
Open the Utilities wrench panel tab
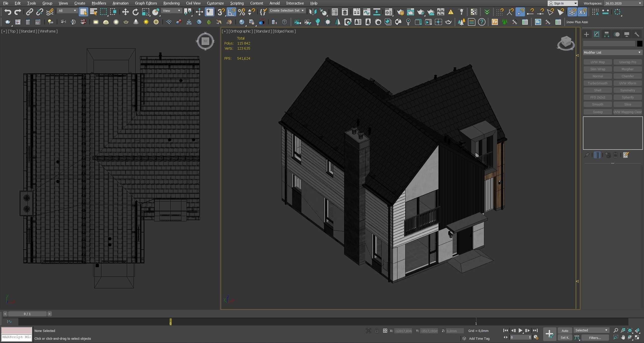636,34
